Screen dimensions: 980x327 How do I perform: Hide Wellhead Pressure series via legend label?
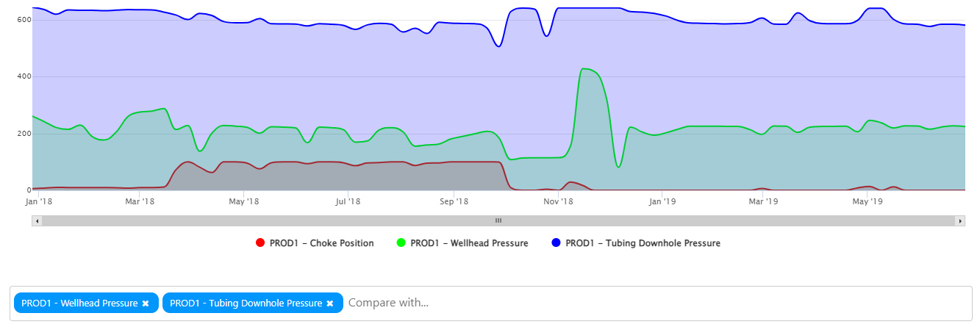469,243
